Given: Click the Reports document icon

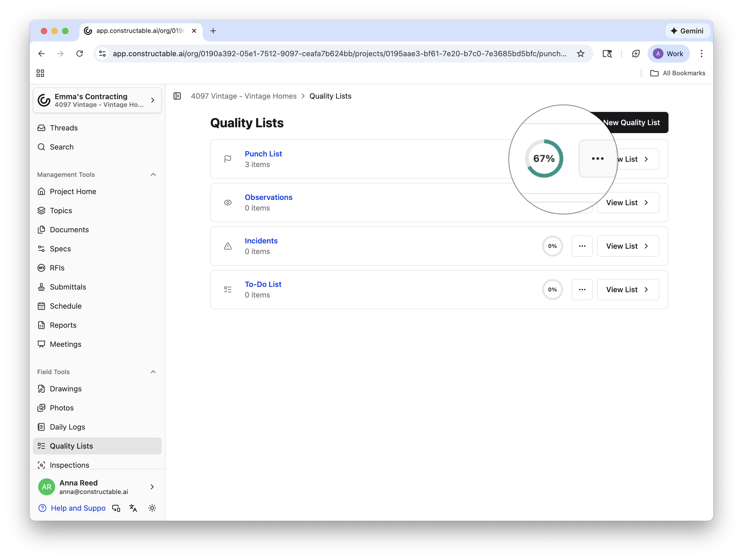Looking at the screenshot, I should (41, 325).
